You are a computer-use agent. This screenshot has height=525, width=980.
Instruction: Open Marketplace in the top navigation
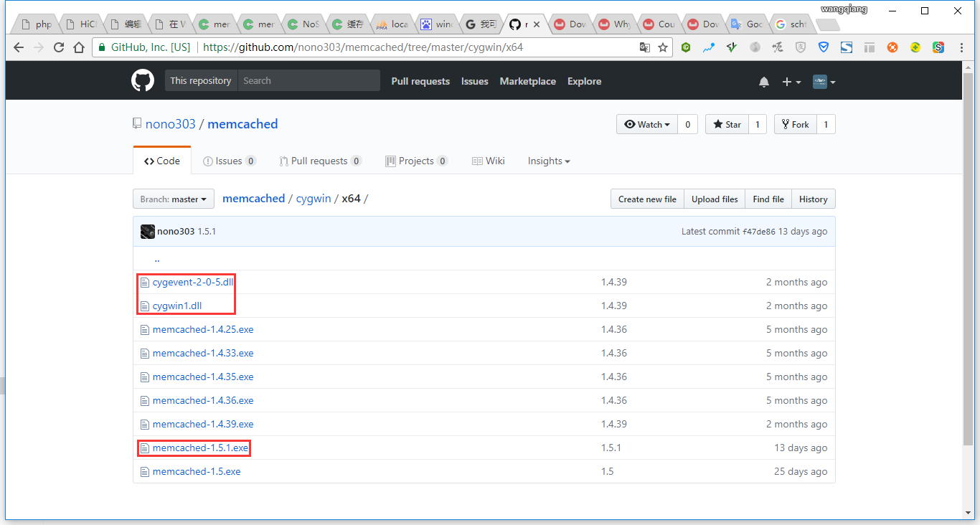point(528,82)
